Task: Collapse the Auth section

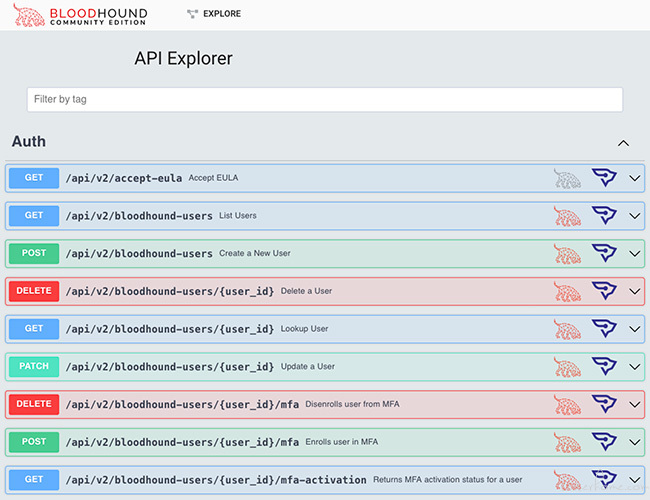Action: coord(623,143)
